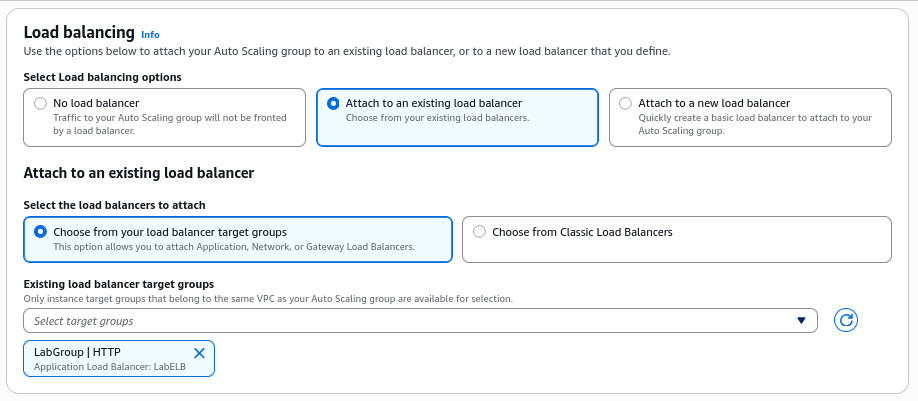Click the Select Load balancing options label

(x=102, y=77)
